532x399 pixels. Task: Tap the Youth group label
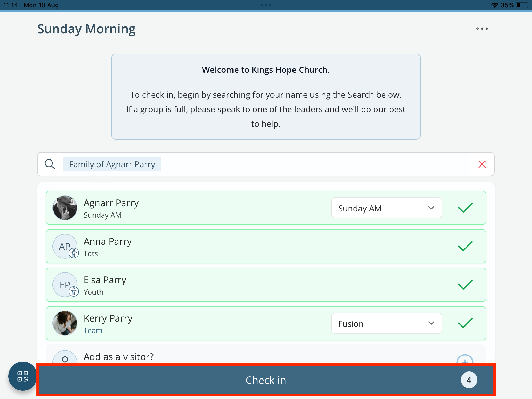(x=94, y=292)
